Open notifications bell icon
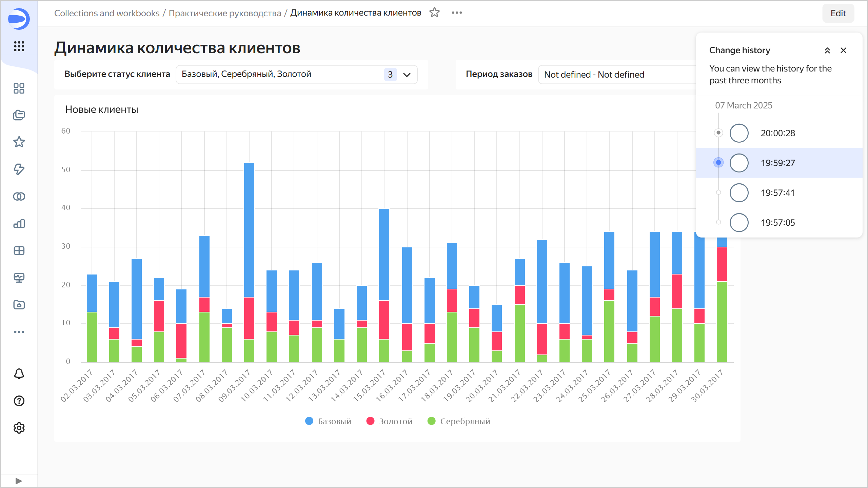 coord(19,374)
